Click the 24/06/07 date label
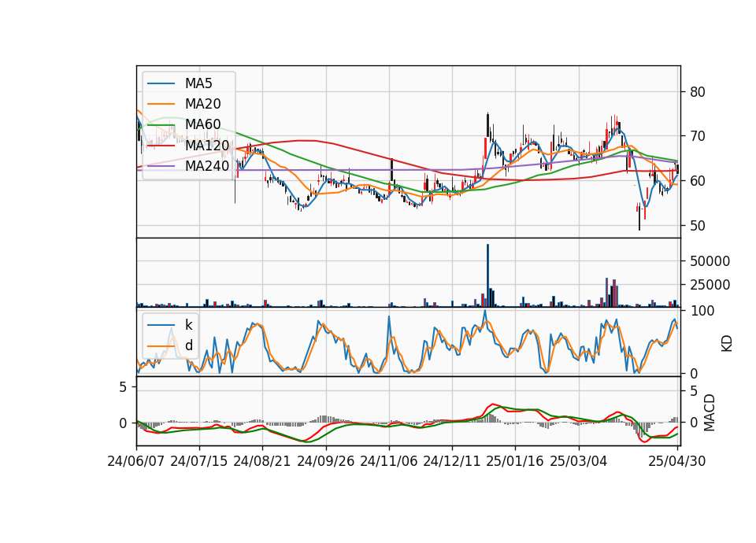Viewport: 756px width, 543px height. coord(136,461)
